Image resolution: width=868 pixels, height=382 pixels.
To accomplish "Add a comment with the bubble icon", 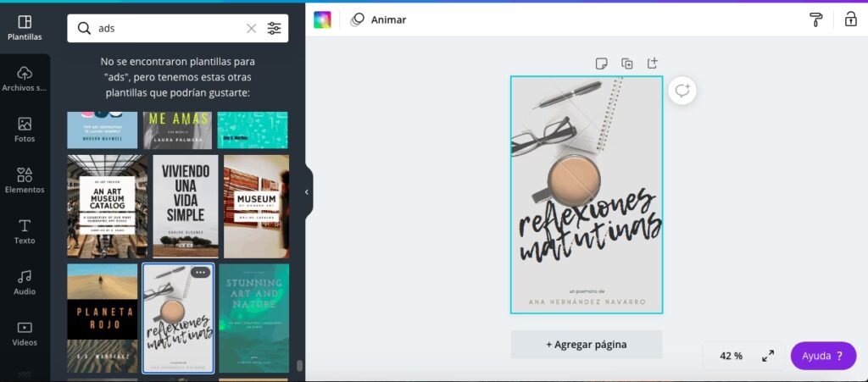I will [x=682, y=91].
